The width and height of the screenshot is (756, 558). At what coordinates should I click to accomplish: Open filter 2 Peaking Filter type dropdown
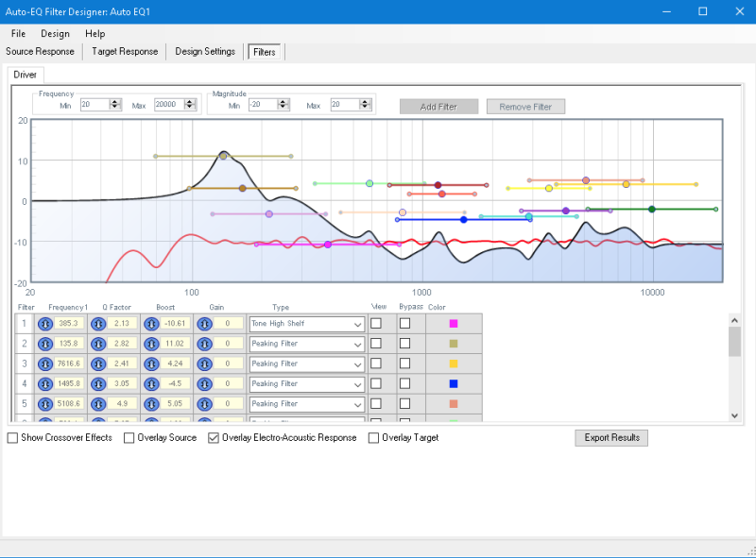[x=306, y=344]
